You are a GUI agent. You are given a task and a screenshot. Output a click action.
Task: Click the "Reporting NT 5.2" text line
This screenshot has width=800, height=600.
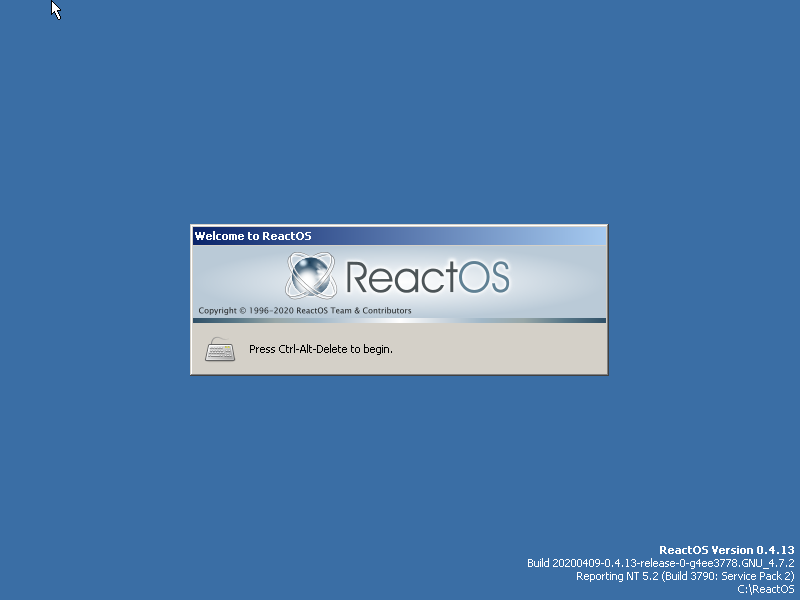click(685, 576)
